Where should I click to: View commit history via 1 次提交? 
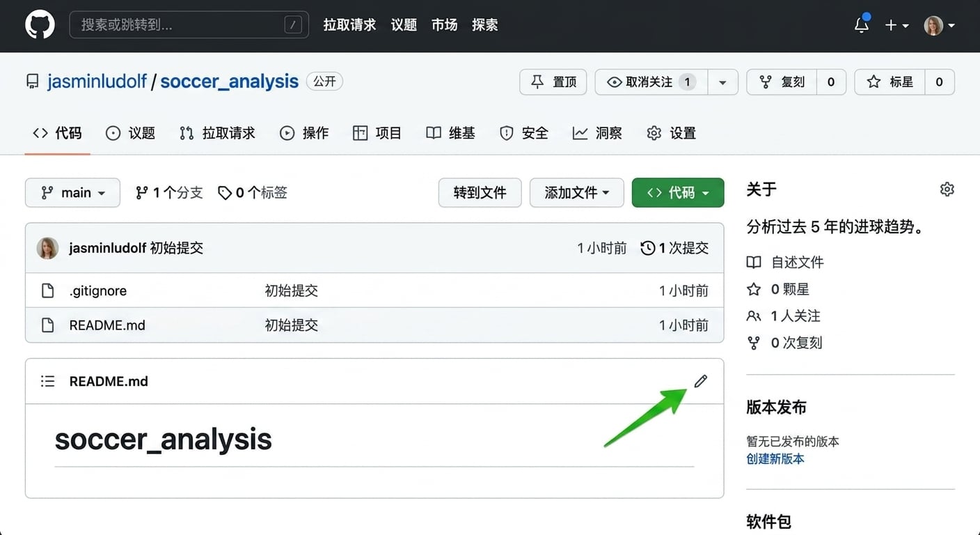[x=674, y=248]
